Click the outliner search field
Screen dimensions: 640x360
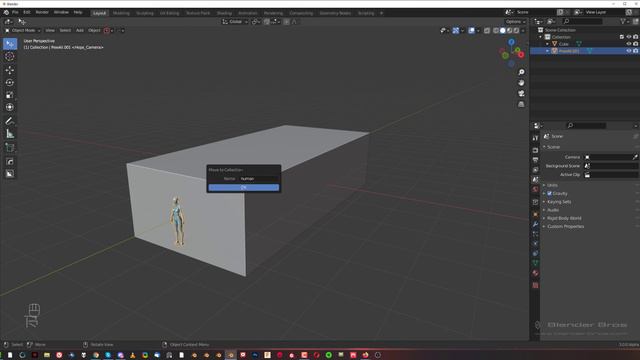pyautogui.click(x=582, y=21)
